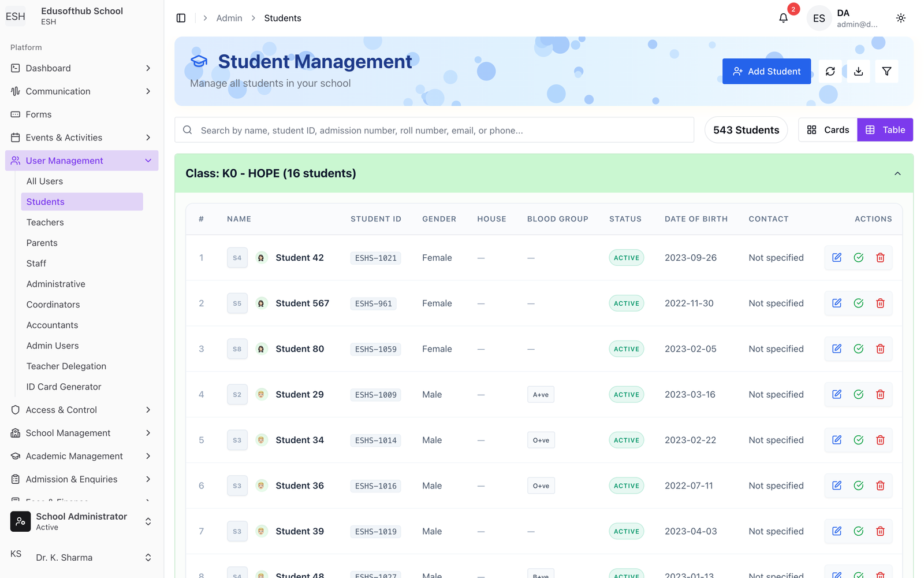Switch to Cards view
The width and height of the screenshot is (924, 578).
828,129
